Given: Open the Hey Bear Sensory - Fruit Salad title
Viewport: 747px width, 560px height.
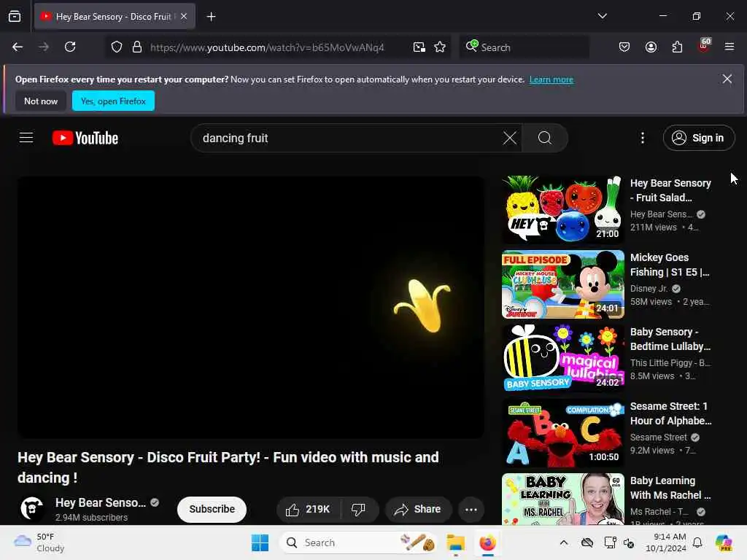Looking at the screenshot, I should pos(670,190).
